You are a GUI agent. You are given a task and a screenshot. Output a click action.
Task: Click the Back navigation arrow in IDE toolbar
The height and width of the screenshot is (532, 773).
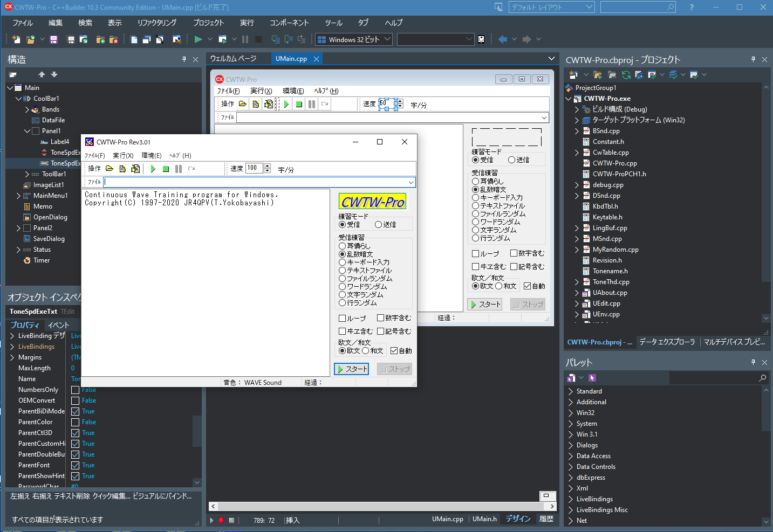click(x=503, y=39)
